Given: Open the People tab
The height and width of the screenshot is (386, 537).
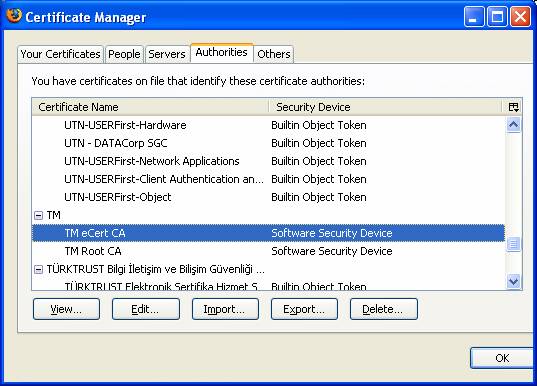Looking at the screenshot, I should tap(124, 54).
